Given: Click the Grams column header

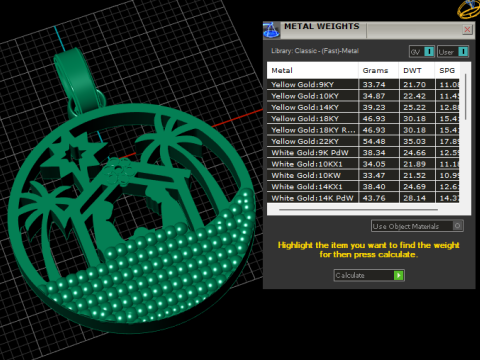Looking at the screenshot, I should (x=378, y=70).
